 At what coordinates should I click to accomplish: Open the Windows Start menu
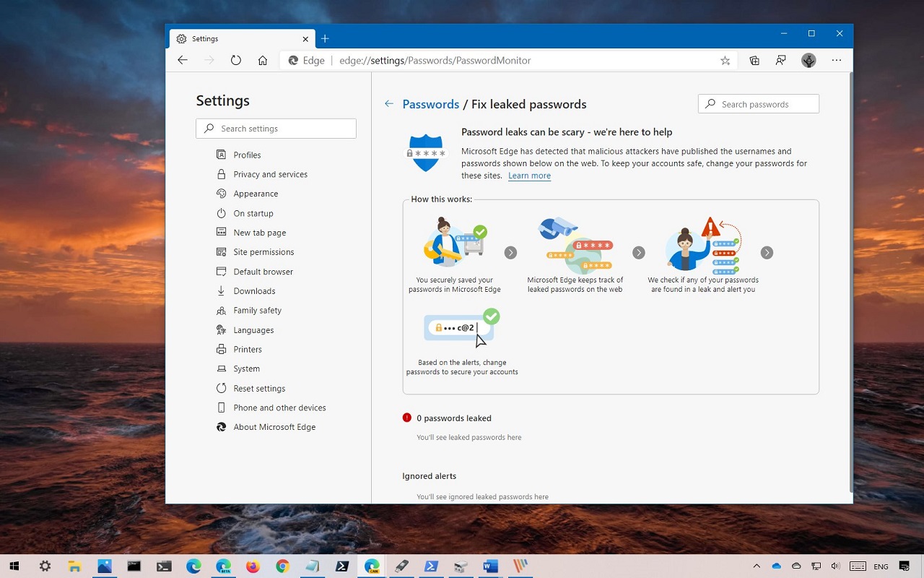pos(14,566)
